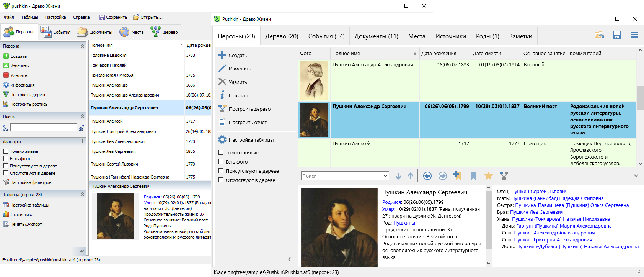Open link Пушкин Сергей Львович

(539, 192)
